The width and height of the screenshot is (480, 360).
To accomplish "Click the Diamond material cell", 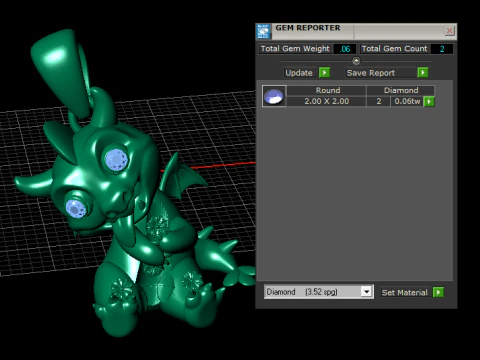I will tap(401, 90).
